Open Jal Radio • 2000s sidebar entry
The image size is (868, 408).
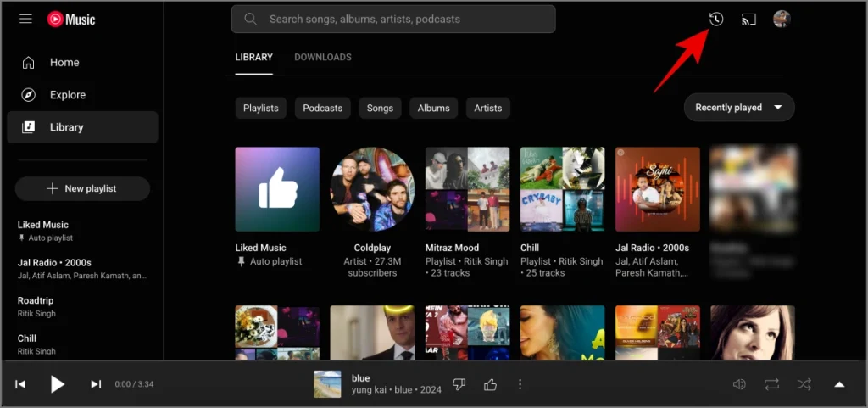82,269
